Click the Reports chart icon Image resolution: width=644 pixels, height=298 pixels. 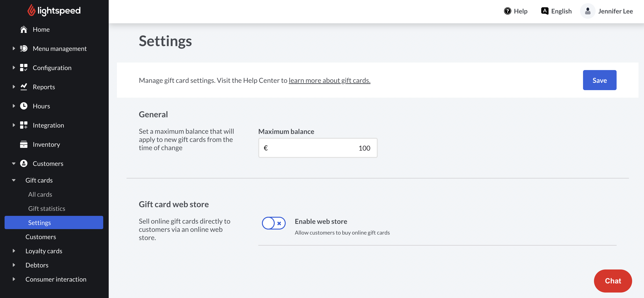pos(24,87)
